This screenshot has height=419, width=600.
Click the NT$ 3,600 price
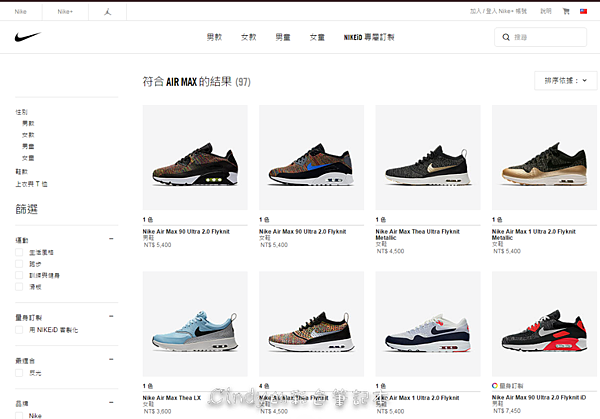(x=158, y=411)
